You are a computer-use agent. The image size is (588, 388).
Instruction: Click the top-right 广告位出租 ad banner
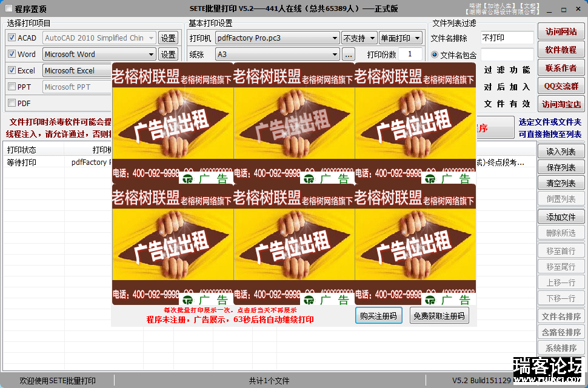[415, 123]
